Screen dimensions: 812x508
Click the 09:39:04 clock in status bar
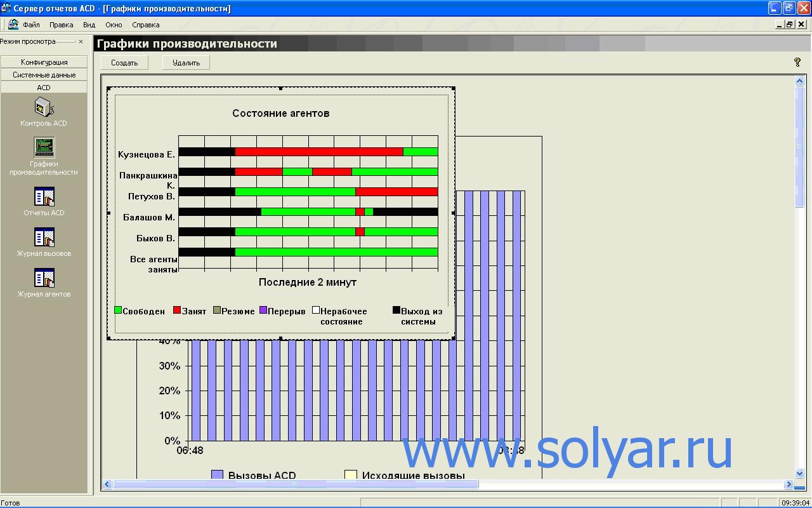pos(795,503)
